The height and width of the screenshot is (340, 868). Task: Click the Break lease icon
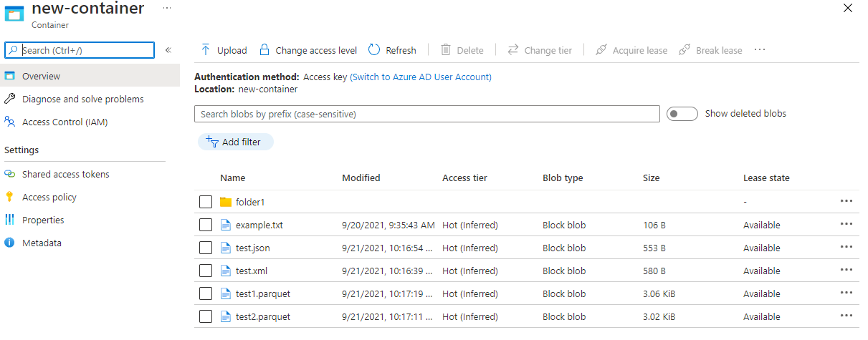tap(685, 50)
